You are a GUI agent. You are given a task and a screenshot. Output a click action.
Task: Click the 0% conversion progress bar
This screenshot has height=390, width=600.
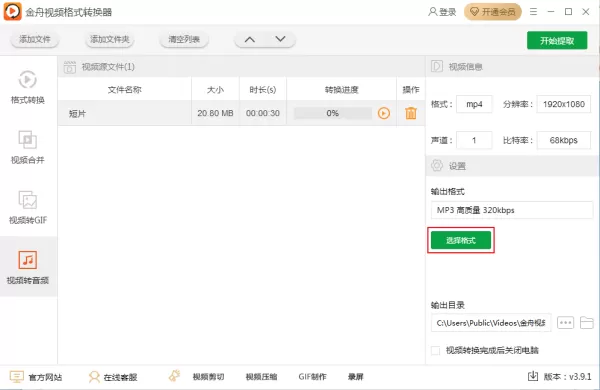[333, 113]
